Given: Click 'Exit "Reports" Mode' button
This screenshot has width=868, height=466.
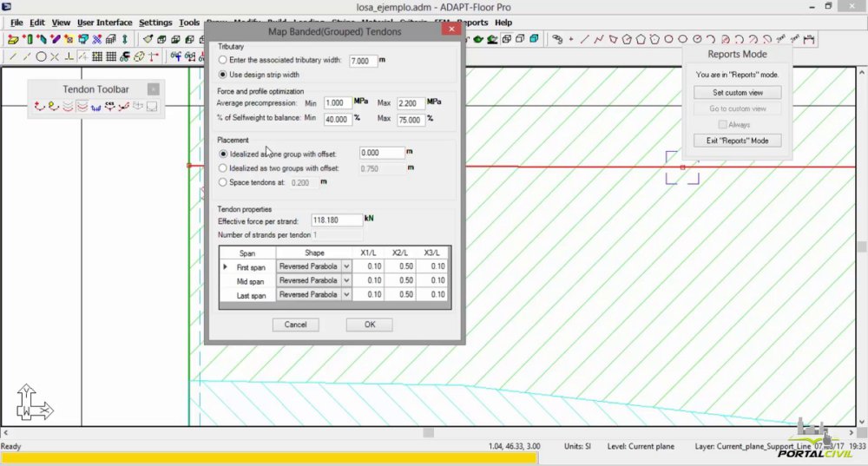Looking at the screenshot, I should tap(737, 141).
